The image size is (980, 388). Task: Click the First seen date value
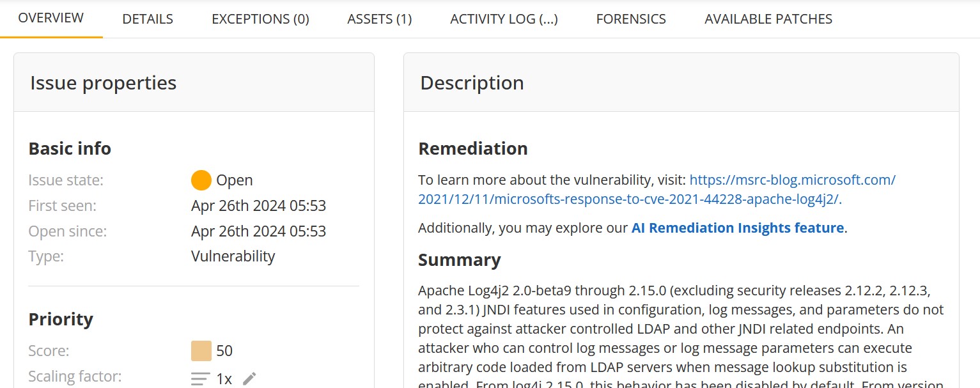coord(258,206)
